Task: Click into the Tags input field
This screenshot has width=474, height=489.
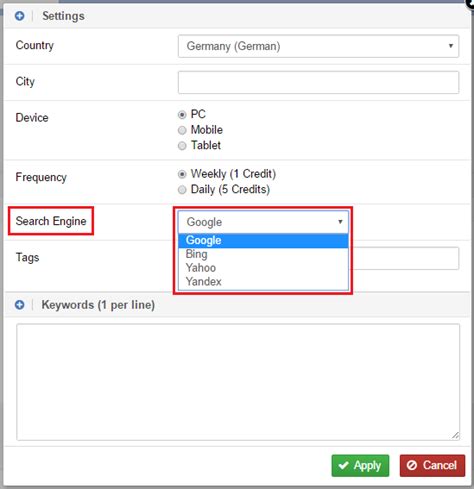Action: click(405, 258)
